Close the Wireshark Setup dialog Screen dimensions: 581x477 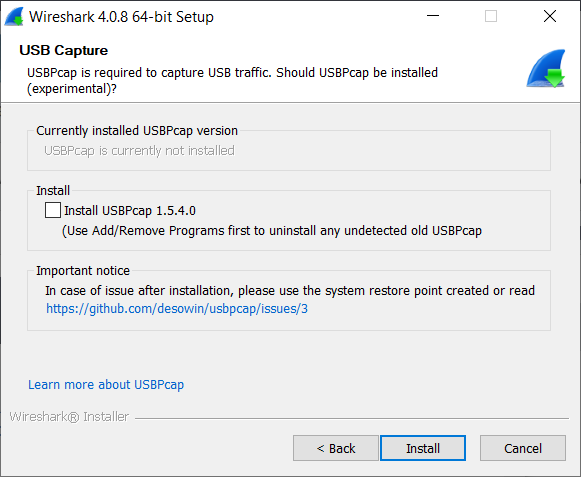[x=550, y=16]
